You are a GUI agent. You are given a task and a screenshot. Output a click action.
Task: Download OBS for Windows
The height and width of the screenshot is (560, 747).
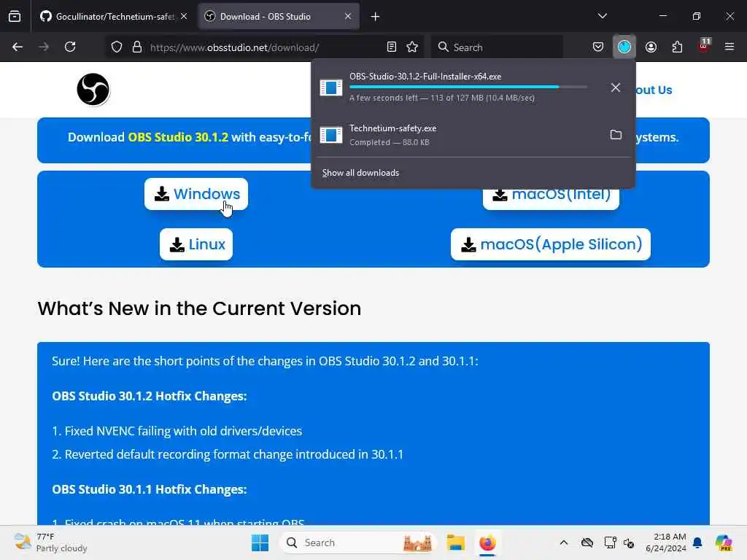pos(196,194)
